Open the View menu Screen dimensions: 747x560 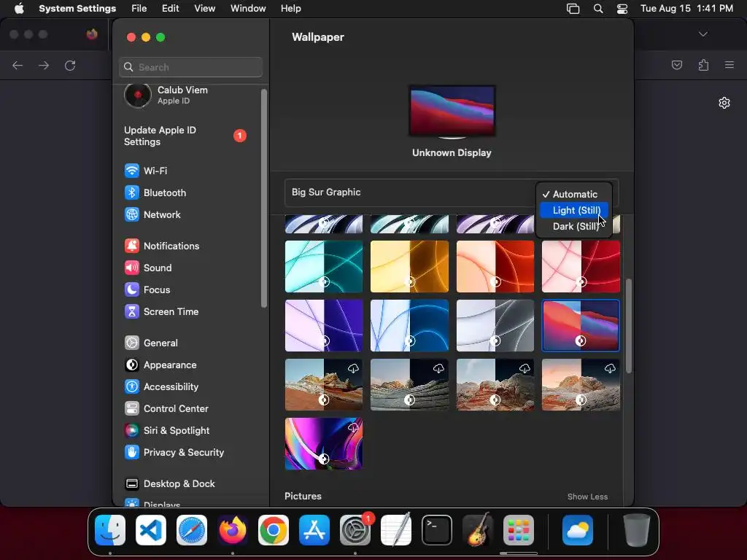tap(204, 9)
